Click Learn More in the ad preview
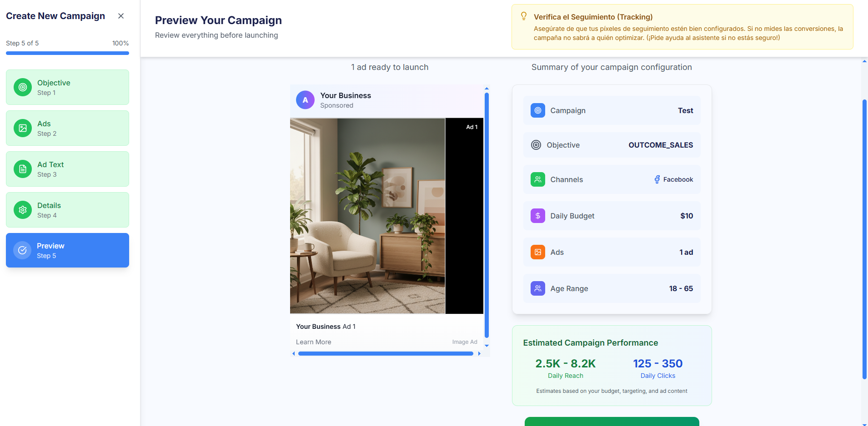Viewport: 868px width, 426px height. pos(313,342)
